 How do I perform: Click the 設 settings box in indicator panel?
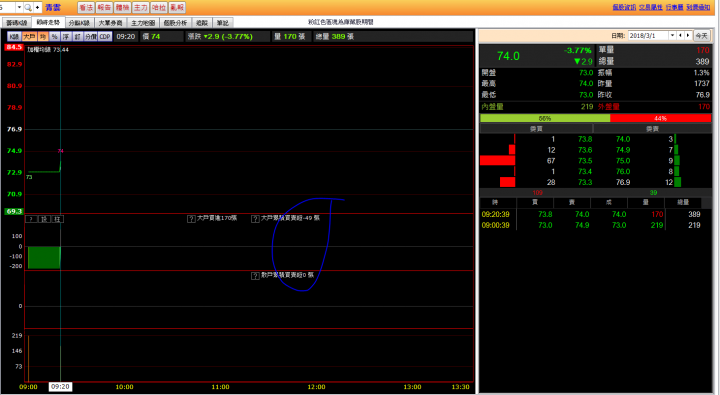click(x=44, y=219)
